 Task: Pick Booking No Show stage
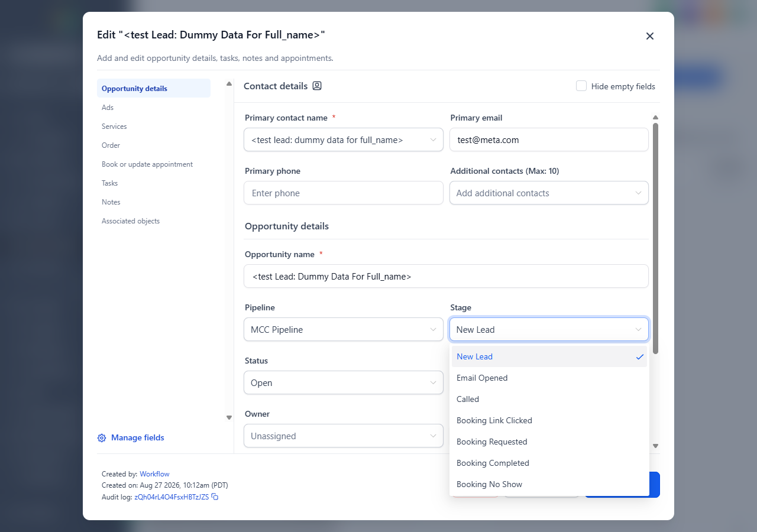point(549,484)
